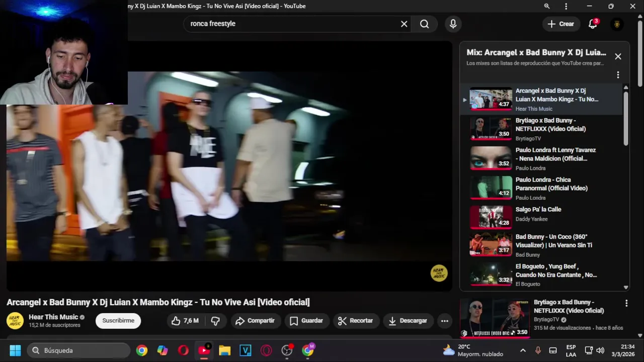Click the 'Mix: Arcangel x Bad Bunny X Dj Luia...' heading
The height and width of the screenshot is (362, 644).
536,52
